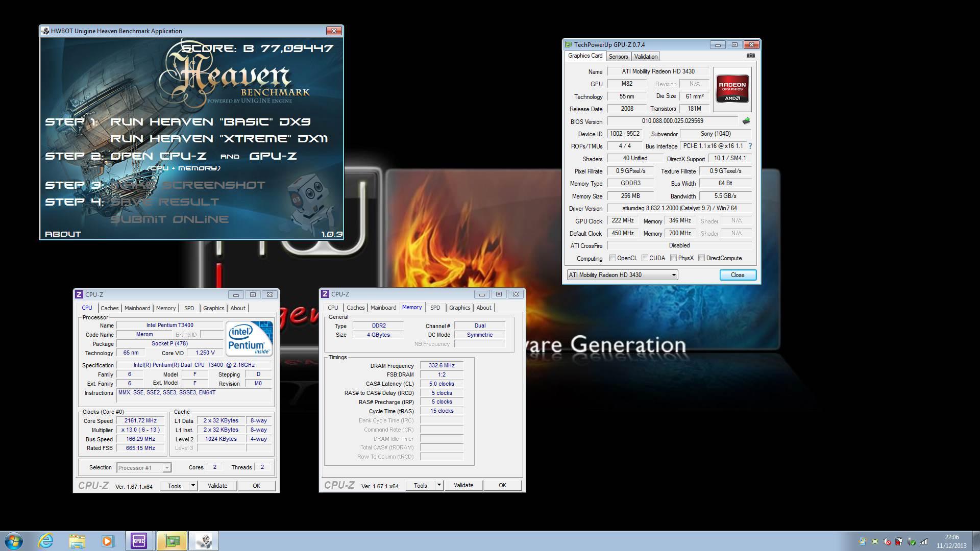The width and height of the screenshot is (980, 551).
Task: Click the Show Desktop taskbar corner button
Action: pyautogui.click(x=976, y=541)
